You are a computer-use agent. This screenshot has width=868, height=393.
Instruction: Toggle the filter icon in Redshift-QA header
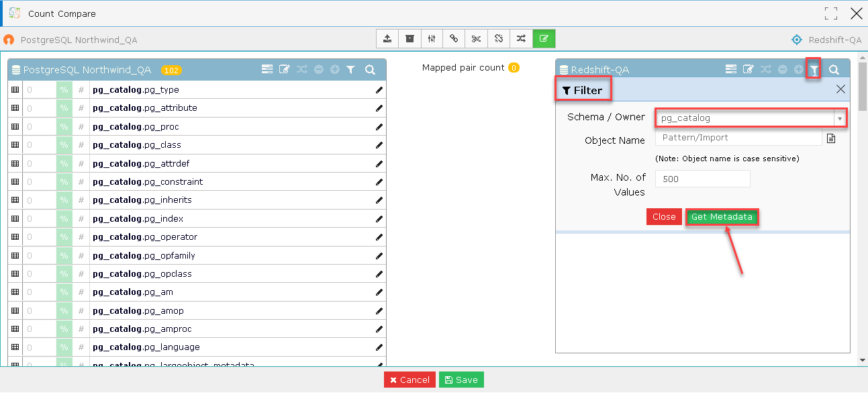(814, 69)
